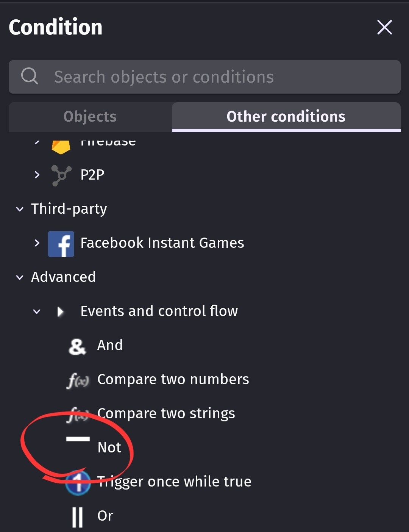409x532 pixels.
Task: Click the Facebook Instant Games icon
Action: click(61, 244)
